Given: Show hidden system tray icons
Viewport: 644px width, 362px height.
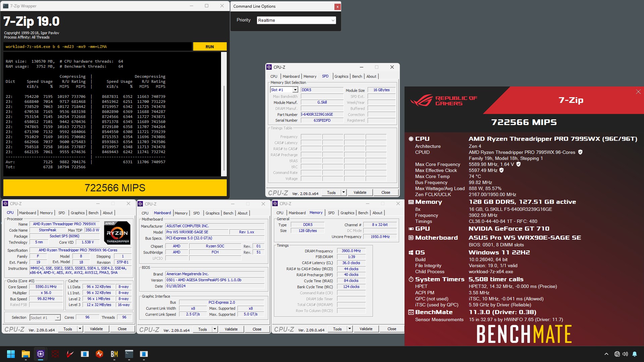Looking at the screenshot, I should coord(606,354).
